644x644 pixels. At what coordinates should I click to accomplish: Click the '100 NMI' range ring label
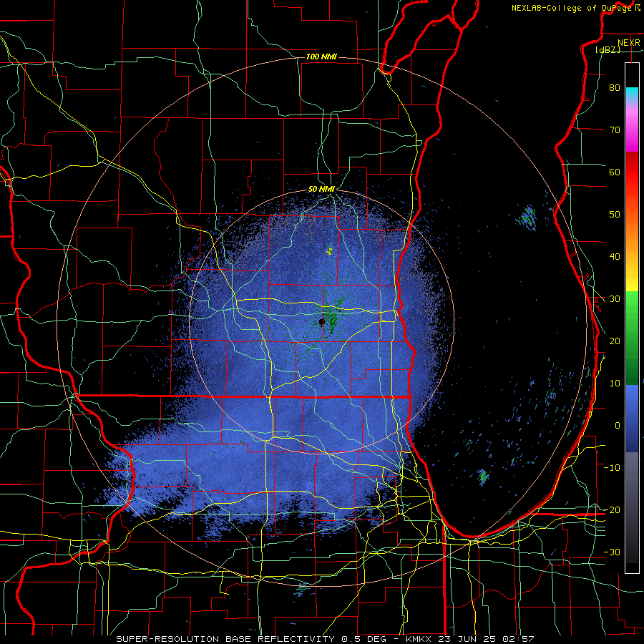(x=321, y=57)
